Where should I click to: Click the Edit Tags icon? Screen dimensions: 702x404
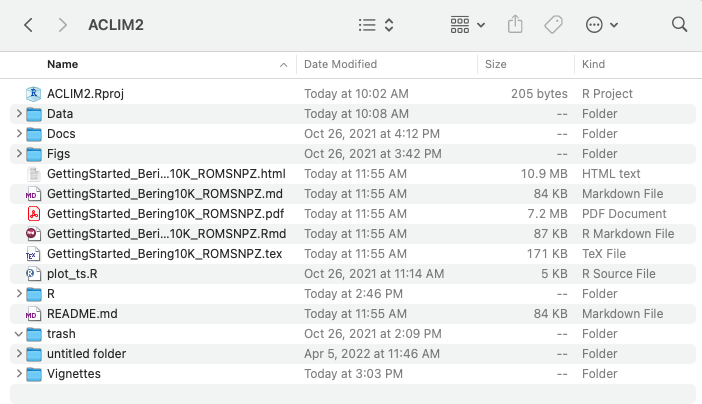click(553, 24)
